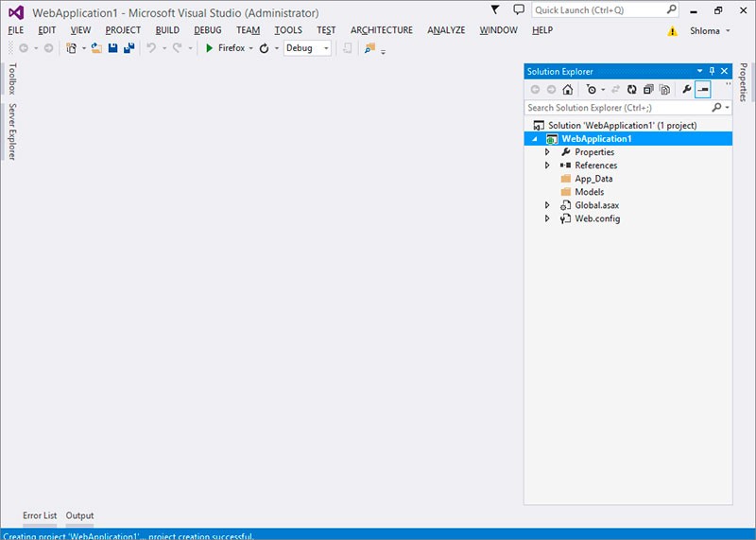Expand the Web.config node arrow

[x=547, y=218]
